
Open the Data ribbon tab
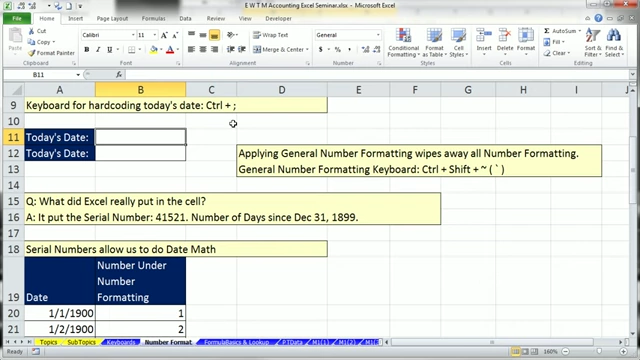coord(185,18)
